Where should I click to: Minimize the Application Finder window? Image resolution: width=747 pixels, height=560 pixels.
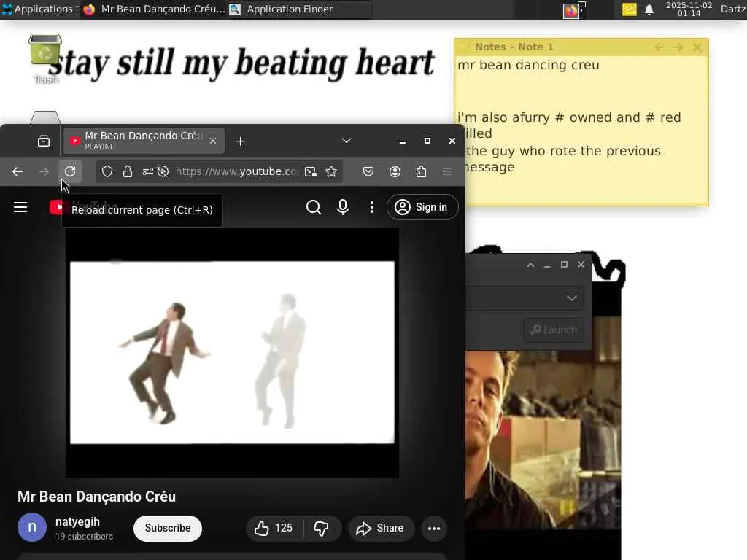coord(547,265)
